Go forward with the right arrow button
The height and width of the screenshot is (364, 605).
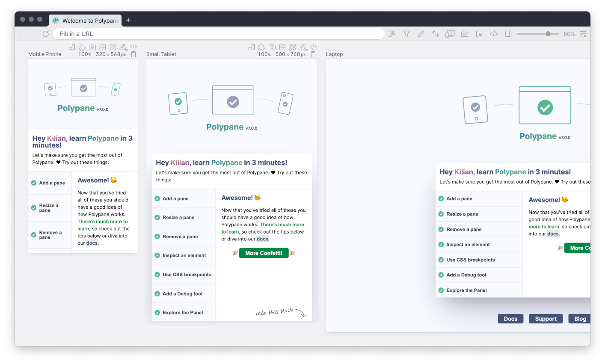pos(33,34)
